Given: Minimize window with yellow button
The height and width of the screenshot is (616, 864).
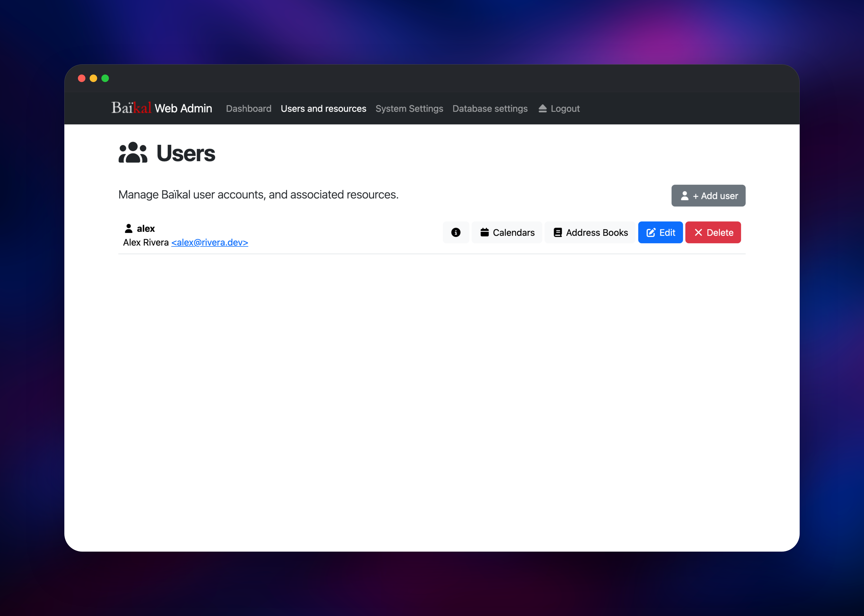Looking at the screenshot, I should coord(93,78).
